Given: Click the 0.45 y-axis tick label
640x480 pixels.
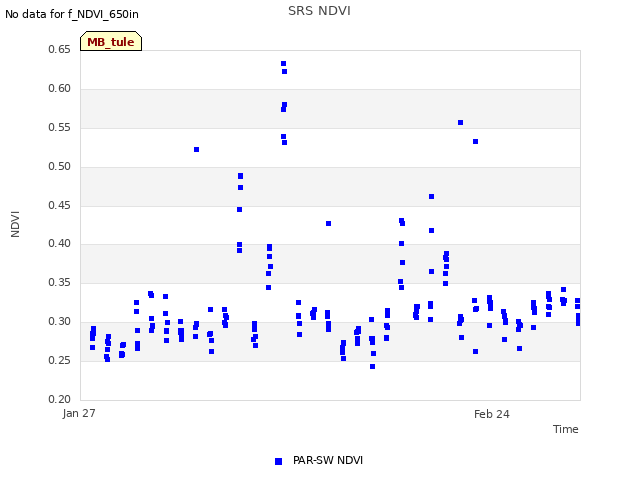Looking at the screenshot, I should point(59,205).
